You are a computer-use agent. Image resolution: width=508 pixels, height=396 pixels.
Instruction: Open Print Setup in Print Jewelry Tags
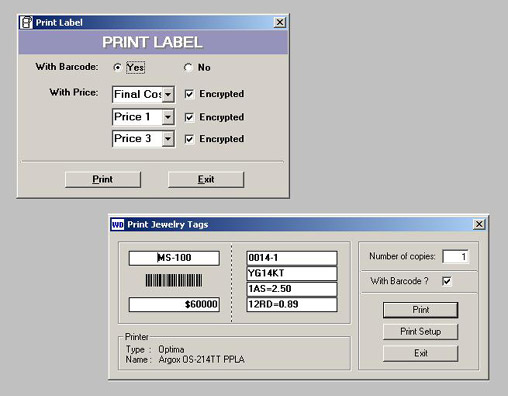tap(421, 332)
